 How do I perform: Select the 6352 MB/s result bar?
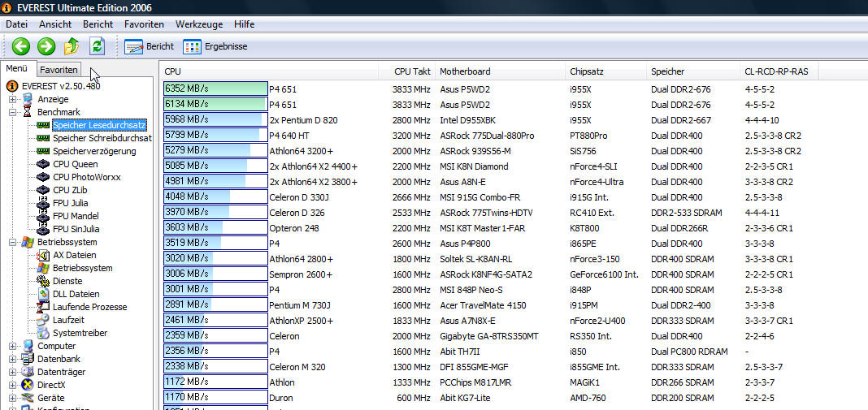point(215,88)
